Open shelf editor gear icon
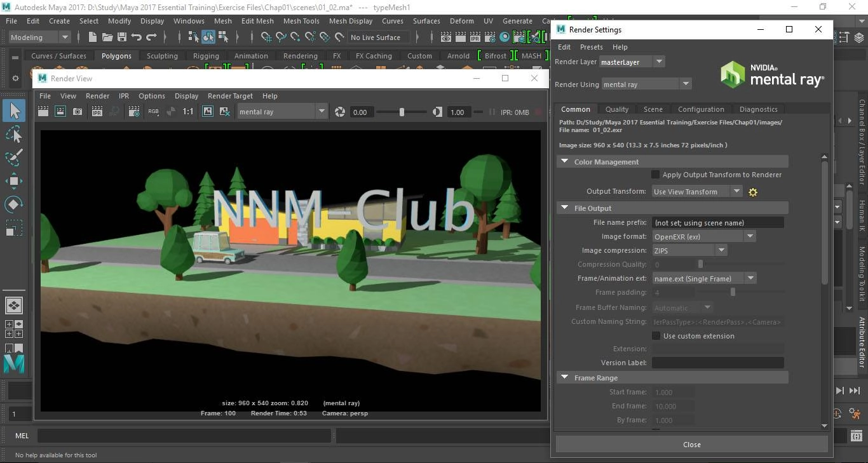868x463 pixels. (x=15, y=79)
